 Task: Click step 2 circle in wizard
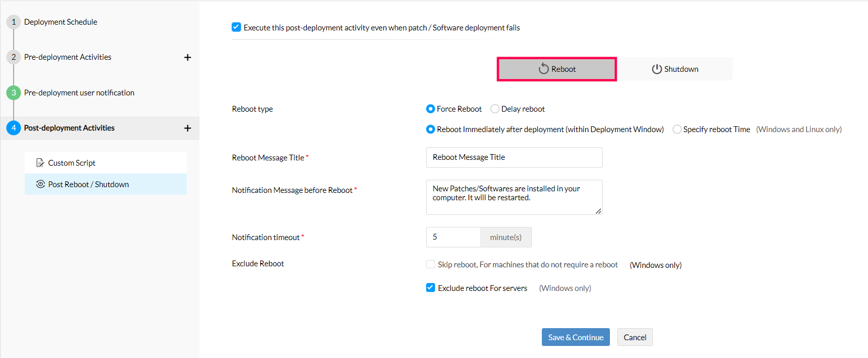[x=14, y=57]
